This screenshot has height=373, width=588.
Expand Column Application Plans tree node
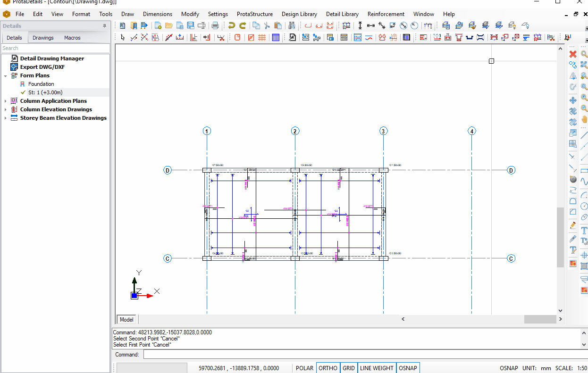coord(6,101)
